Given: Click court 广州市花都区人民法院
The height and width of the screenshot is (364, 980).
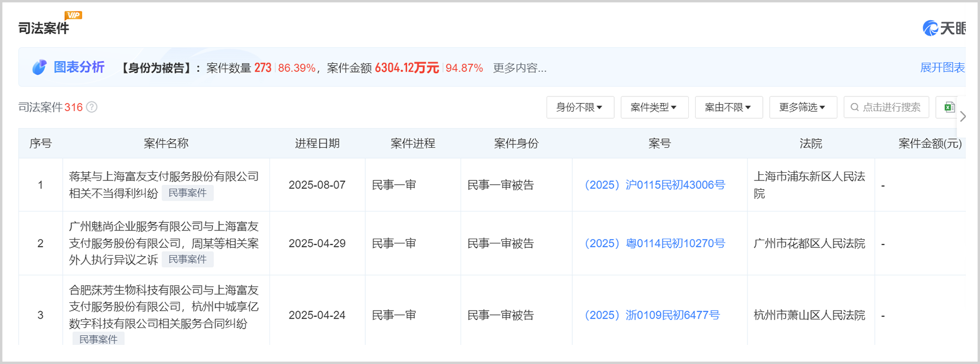Looking at the screenshot, I should pos(810,244).
